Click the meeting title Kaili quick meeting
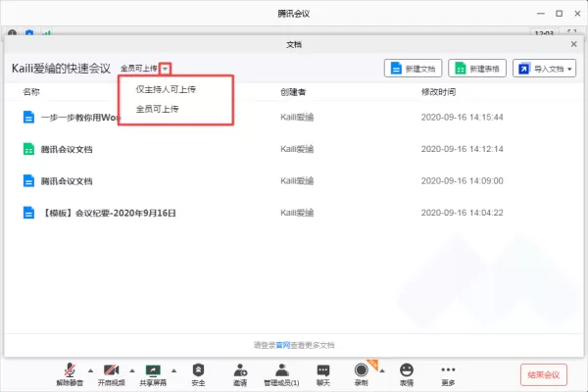 61,69
